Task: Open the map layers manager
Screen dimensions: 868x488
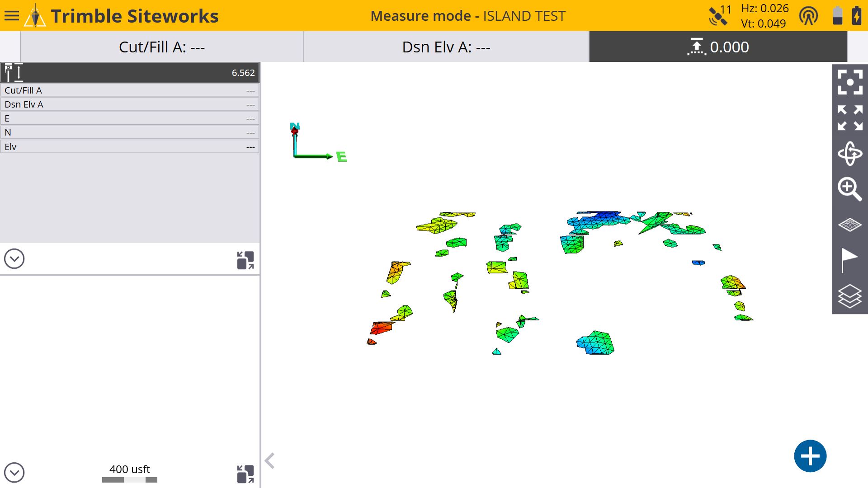Action: [850, 296]
